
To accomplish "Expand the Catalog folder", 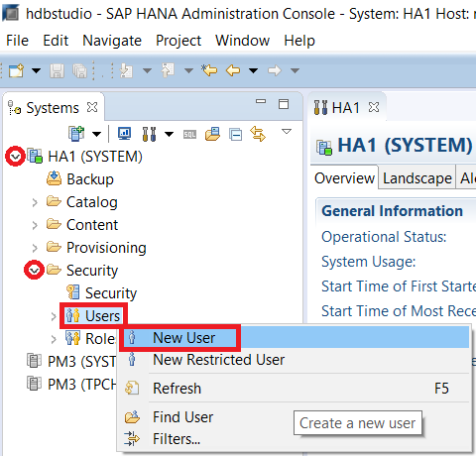I will pos(35,202).
